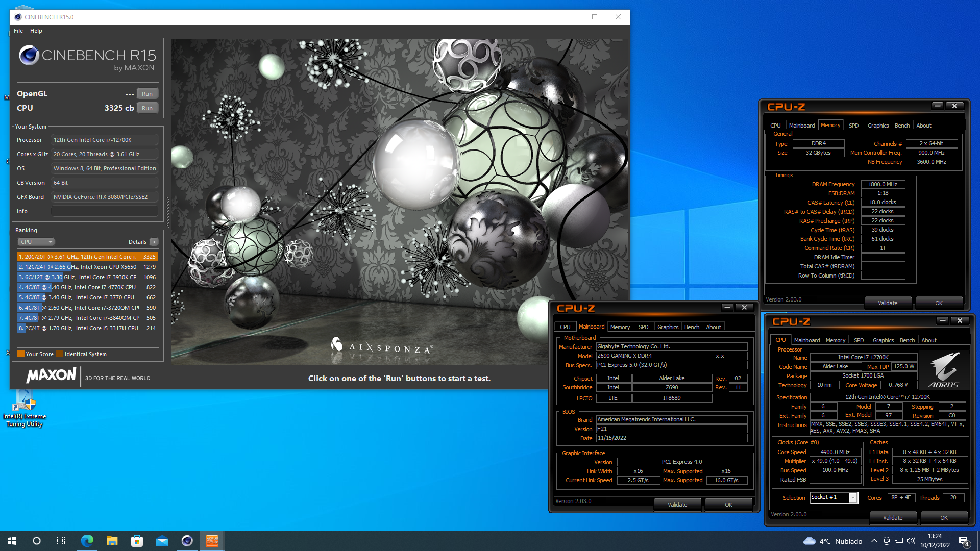This screenshot has height=551, width=980.
Task: Open the CPU ranking dropdown
Action: tap(36, 242)
